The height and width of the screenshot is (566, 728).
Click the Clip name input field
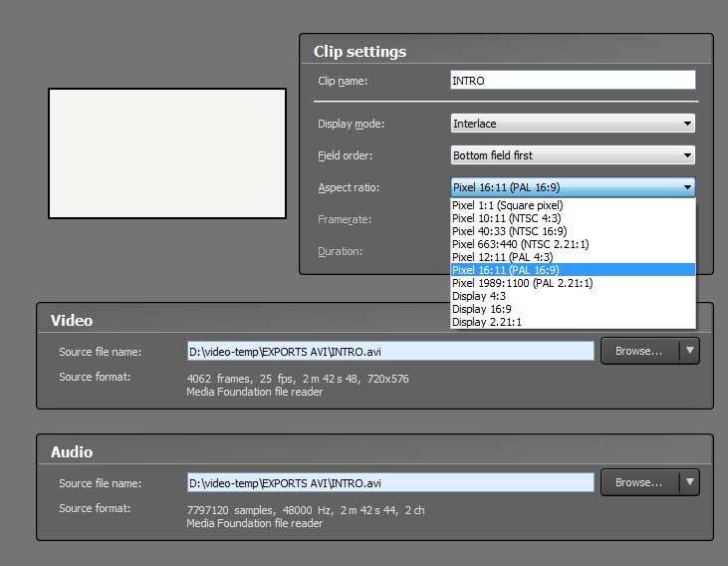click(573, 81)
